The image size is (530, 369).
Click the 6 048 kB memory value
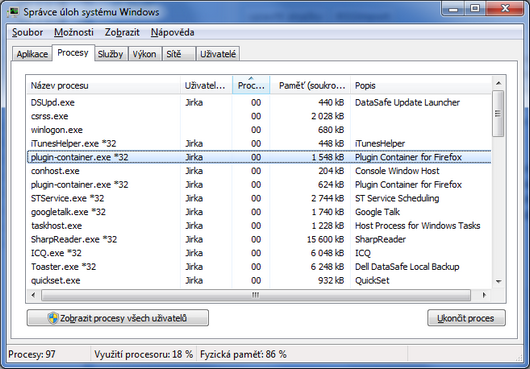[x=328, y=253]
